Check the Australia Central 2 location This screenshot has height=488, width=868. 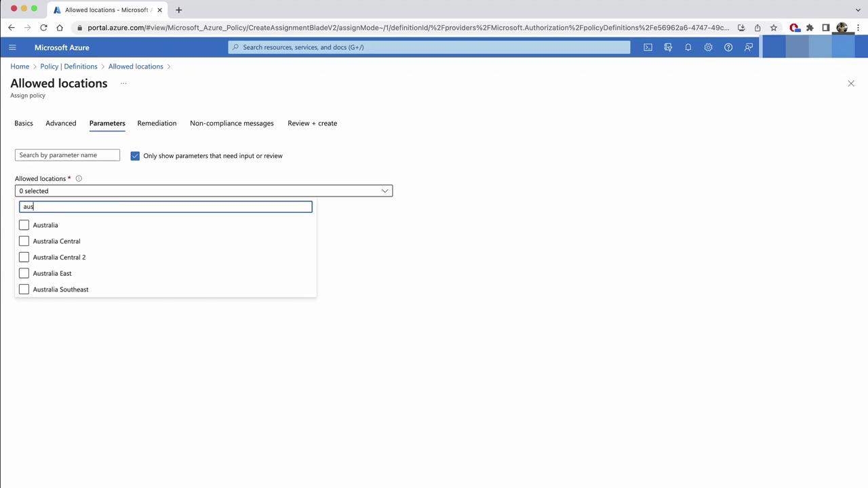click(24, 258)
